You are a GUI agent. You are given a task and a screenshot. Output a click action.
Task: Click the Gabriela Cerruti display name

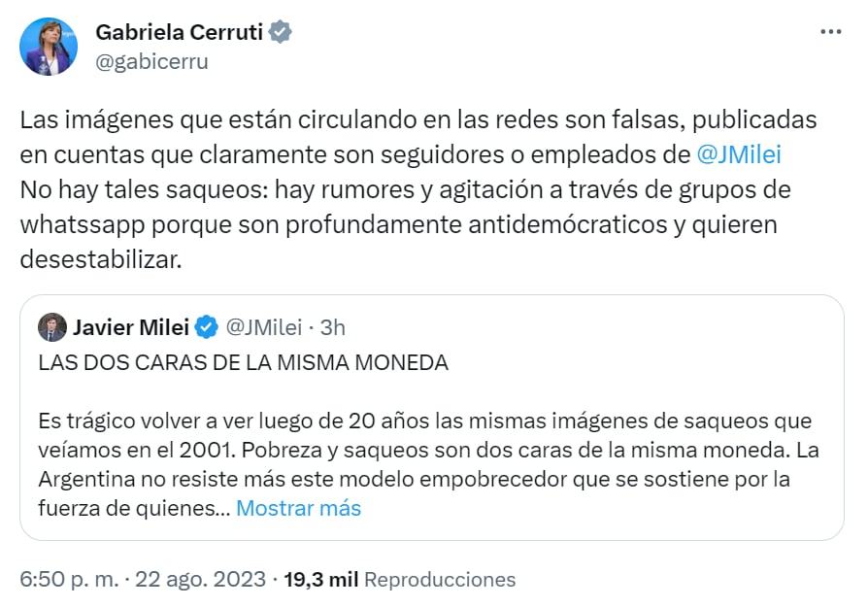[181, 32]
